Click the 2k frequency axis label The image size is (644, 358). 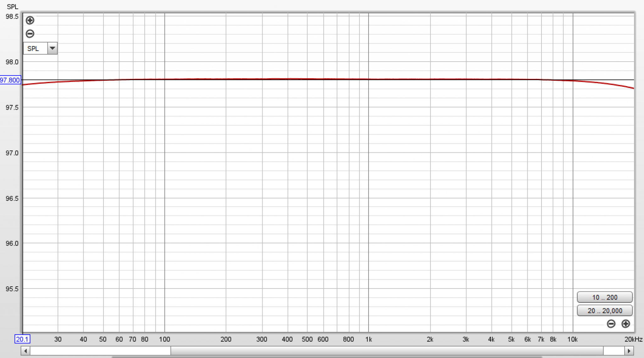(430, 339)
